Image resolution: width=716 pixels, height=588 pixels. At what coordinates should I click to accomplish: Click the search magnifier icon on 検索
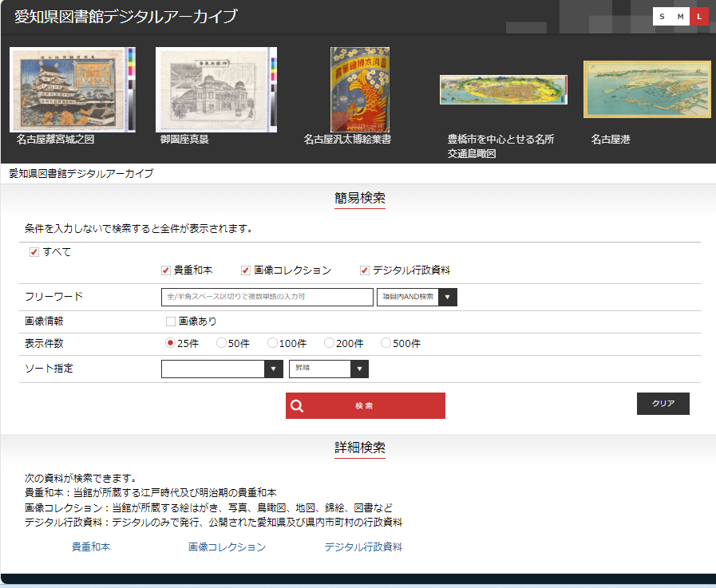tap(298, 405)
